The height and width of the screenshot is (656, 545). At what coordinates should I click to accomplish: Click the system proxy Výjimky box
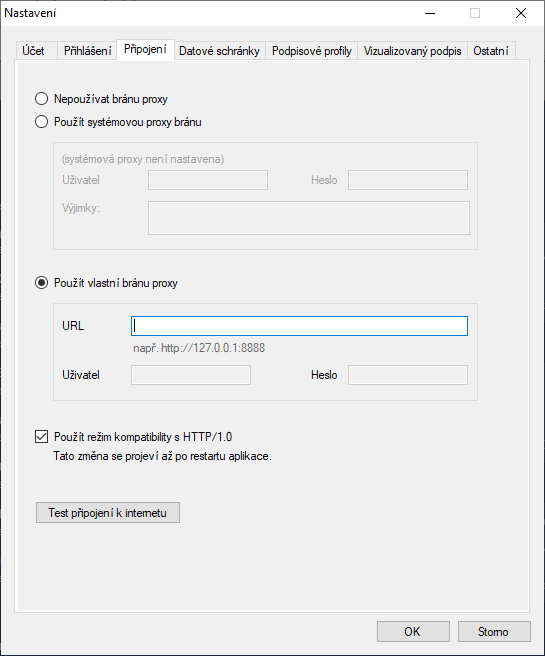[309, 218]
